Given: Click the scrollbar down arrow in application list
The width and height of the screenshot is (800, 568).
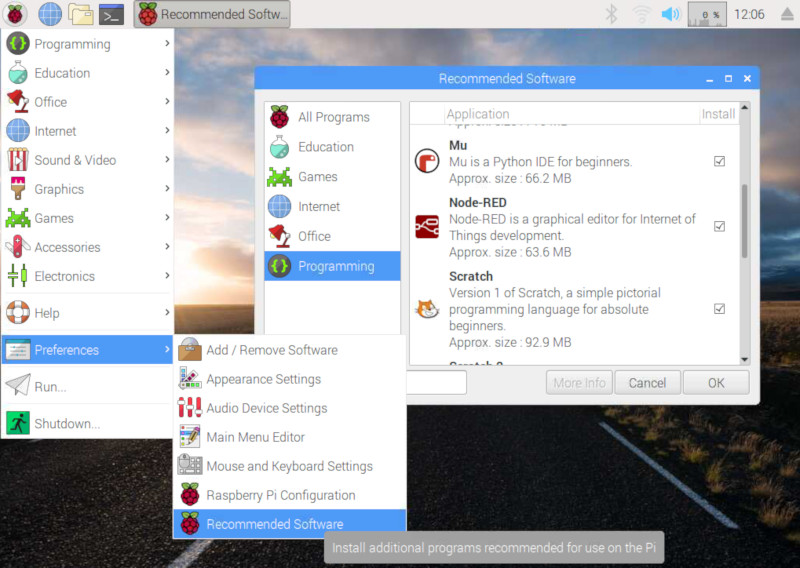Looking at the screenshot, I should pyautogui.click(x=744, y=359).
